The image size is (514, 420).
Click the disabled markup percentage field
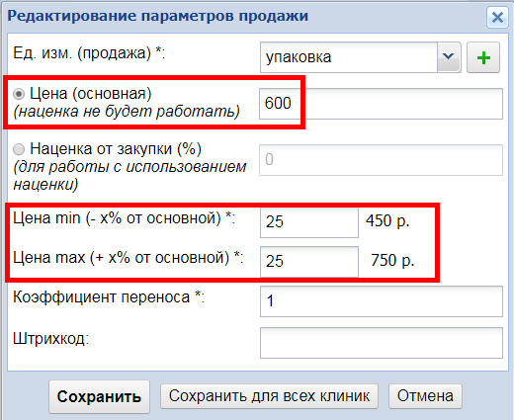pos(381,160)
